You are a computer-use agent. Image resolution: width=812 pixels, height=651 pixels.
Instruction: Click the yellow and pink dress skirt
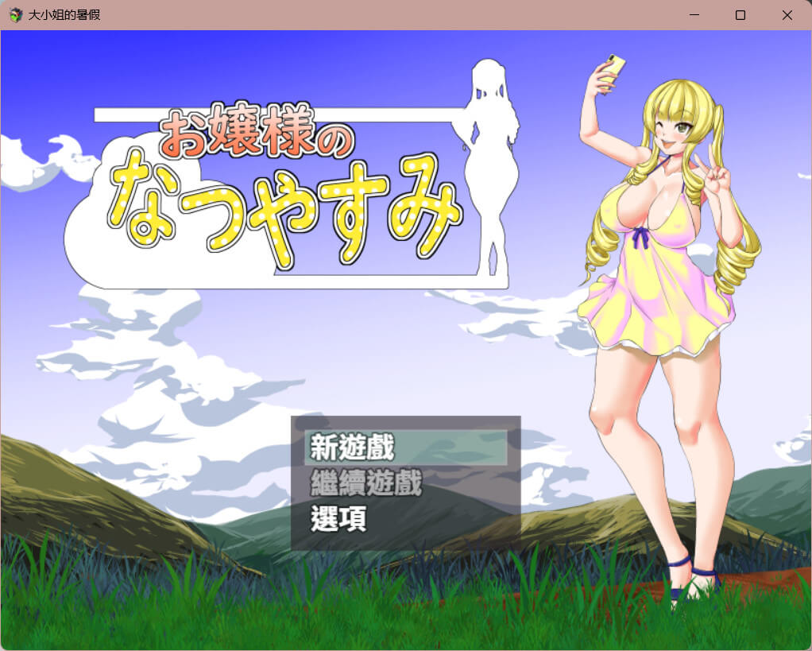[655, 302]
